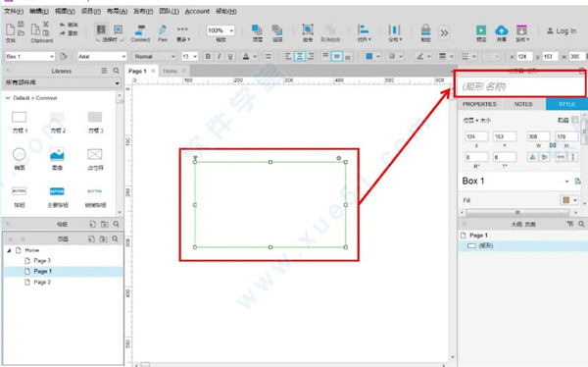Image resolution: width=588 pixels, height=367 pixels.
Task: Toggle italic text formatting
Action: click(219, 56)
